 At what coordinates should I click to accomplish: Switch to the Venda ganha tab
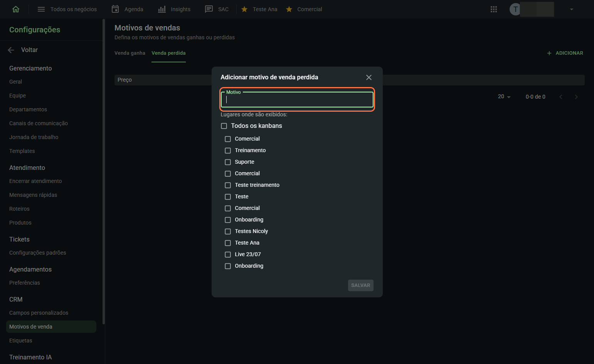(x=130, y=53)
